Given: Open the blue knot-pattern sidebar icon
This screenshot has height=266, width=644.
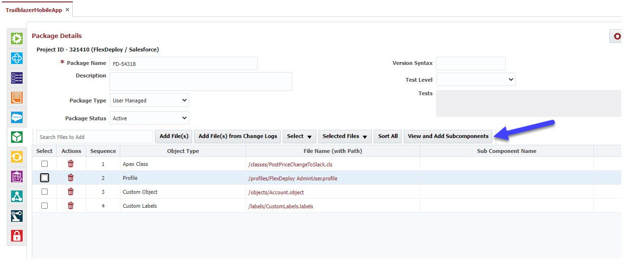Looking at the screenshot, I should coord(17,58).
